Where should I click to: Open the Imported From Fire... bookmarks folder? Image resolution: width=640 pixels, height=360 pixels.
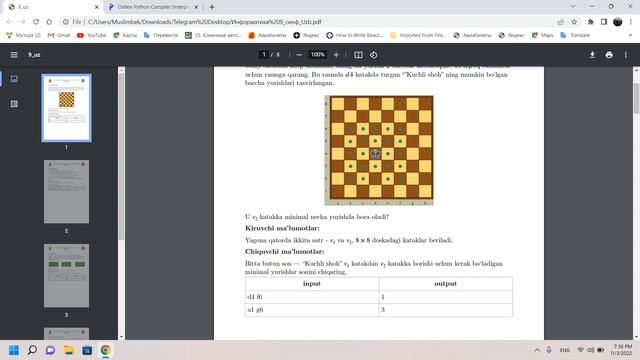[418, 35]
